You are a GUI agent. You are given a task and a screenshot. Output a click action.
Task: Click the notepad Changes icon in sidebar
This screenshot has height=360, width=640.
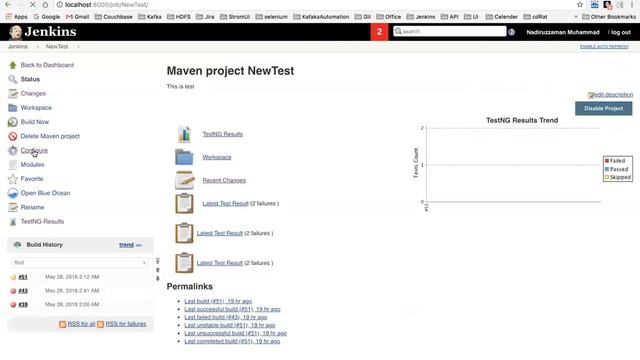click(x=13, y=93)
